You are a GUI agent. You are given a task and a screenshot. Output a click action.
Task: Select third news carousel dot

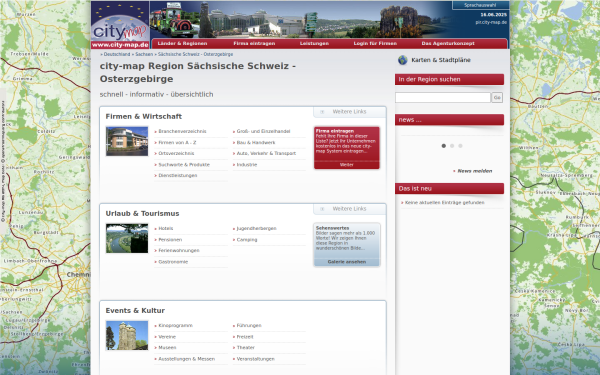(x=460, y=146)
